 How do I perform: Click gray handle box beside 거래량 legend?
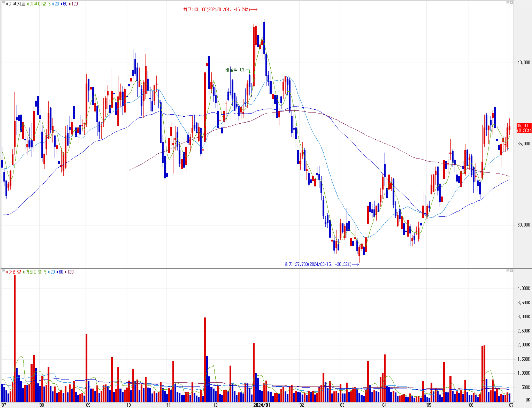pos(3,270)
